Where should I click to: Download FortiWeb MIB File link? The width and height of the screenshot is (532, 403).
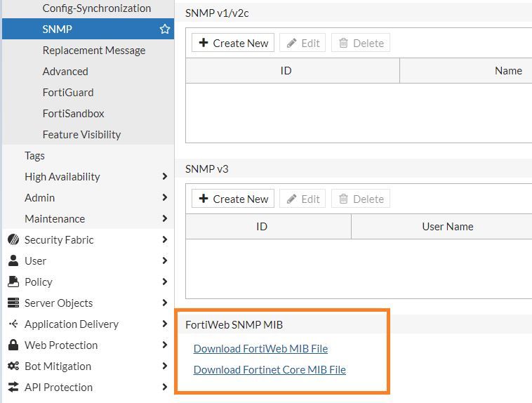click(260, 349)
